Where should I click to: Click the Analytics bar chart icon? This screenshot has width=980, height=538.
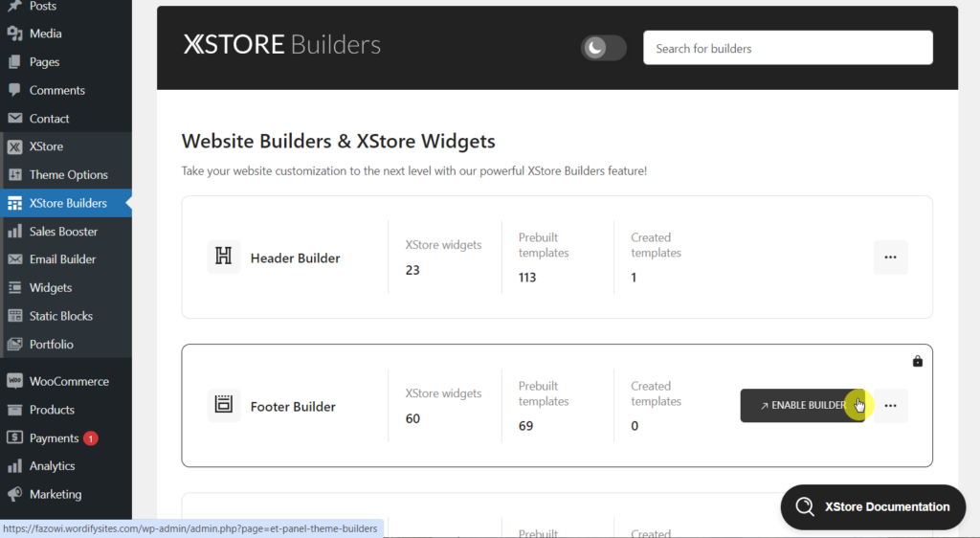(x=14, y=466)
